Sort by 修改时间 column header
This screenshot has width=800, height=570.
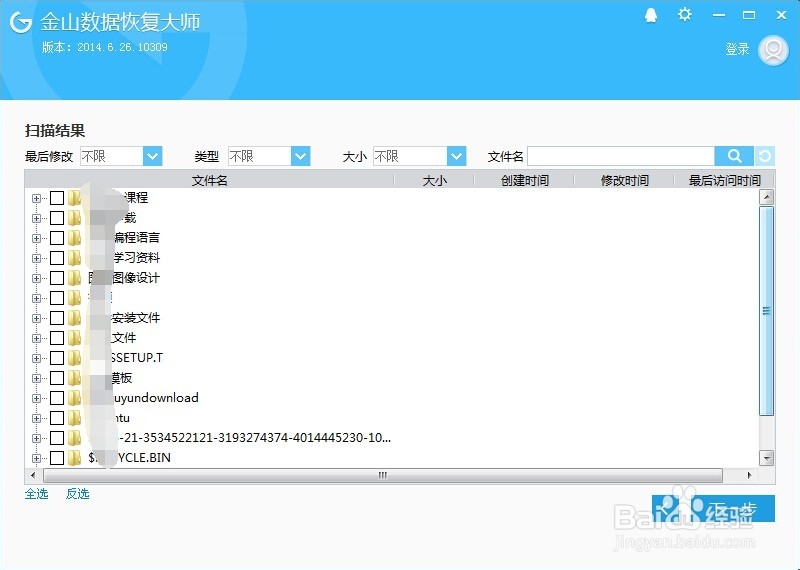[x=624, y=180]
